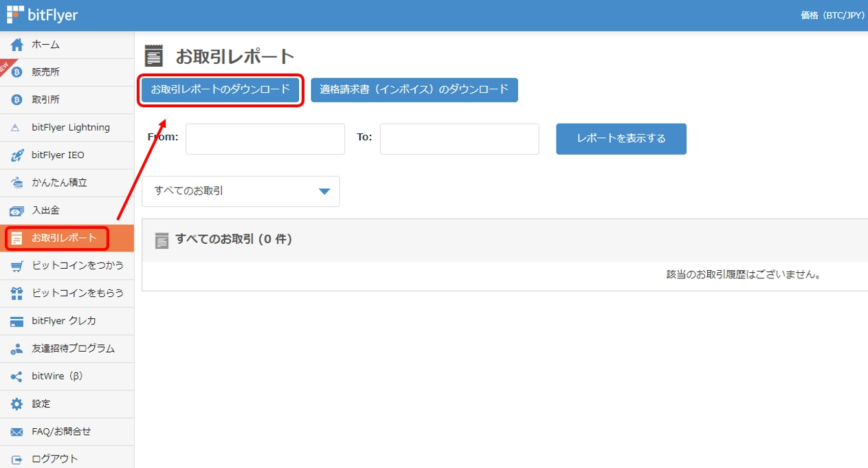Click the 友達招待プログラム people icon
Viewport: 868px width, 468px height.
[17, 349]
